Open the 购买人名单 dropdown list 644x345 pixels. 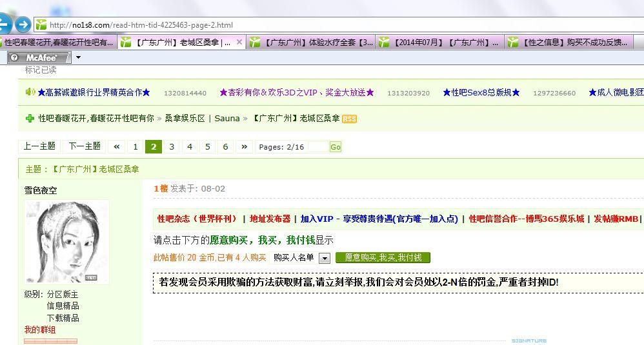325,258
